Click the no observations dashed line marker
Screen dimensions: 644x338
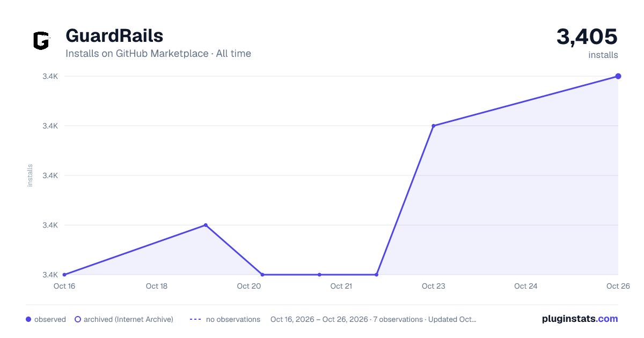(195, 319)
